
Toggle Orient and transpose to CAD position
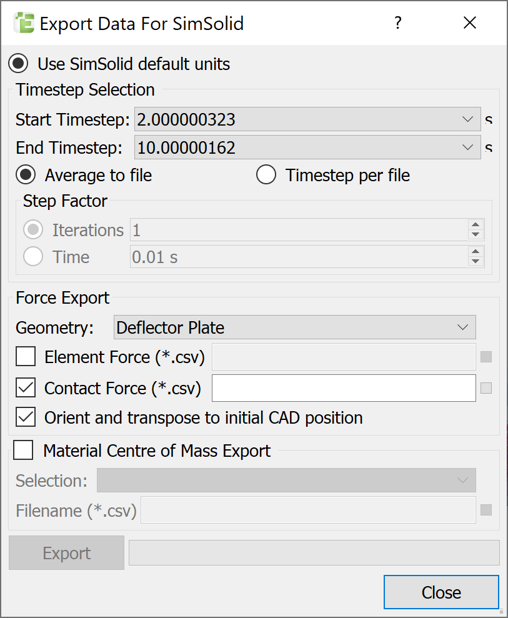26,417
